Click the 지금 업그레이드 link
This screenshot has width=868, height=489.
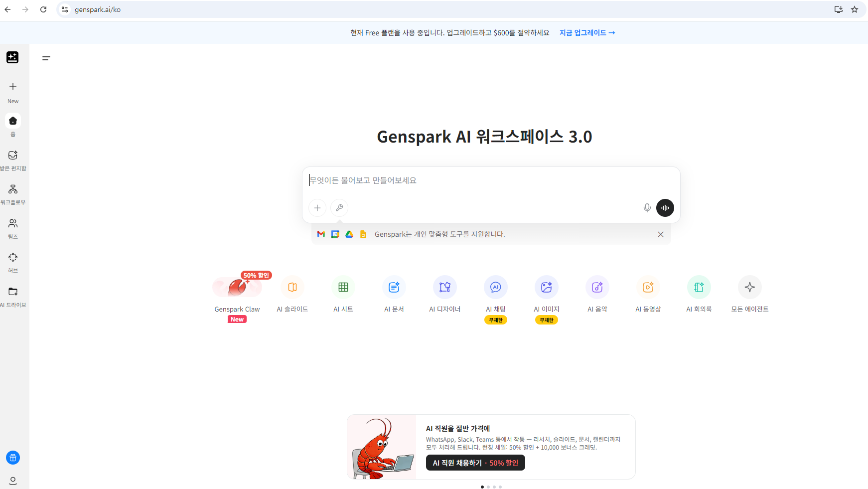click(x=587, y=32)
